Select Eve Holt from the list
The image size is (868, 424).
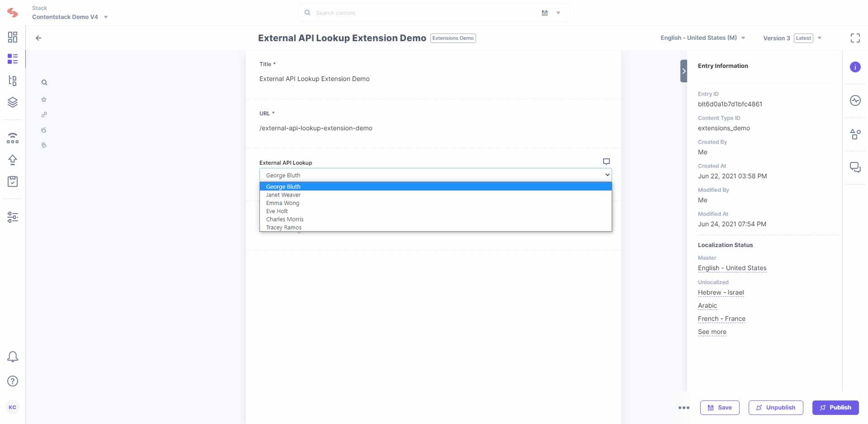coord(435,211)
